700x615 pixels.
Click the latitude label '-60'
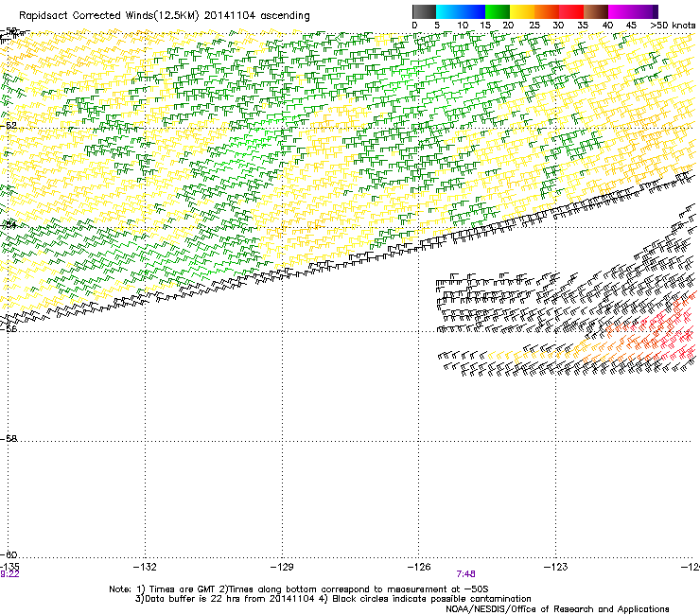[x=9, y=555]
